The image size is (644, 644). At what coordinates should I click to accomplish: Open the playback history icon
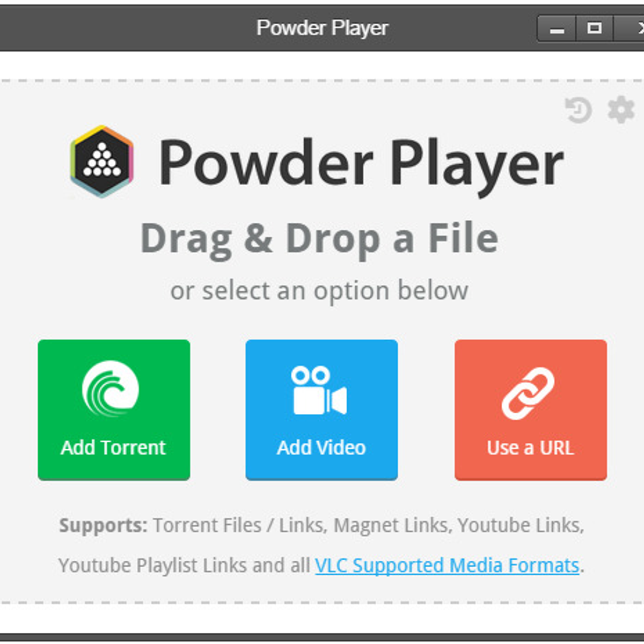[x=579, y=109]
